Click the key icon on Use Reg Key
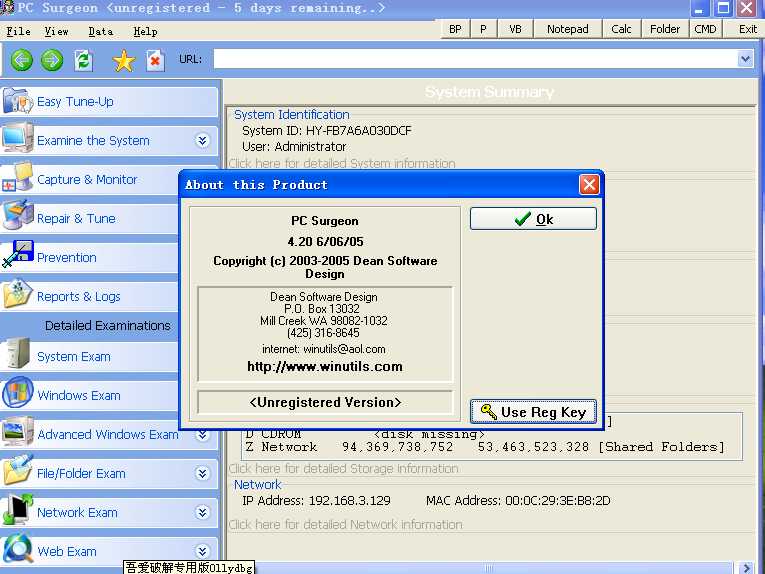Image resolution: width=765 pixels, height=574 pixels. 488,412
